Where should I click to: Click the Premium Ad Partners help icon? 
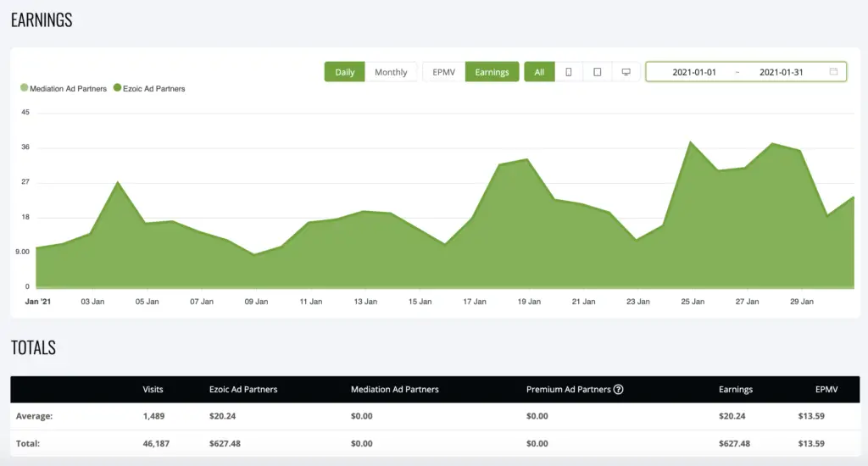(618, 389)
